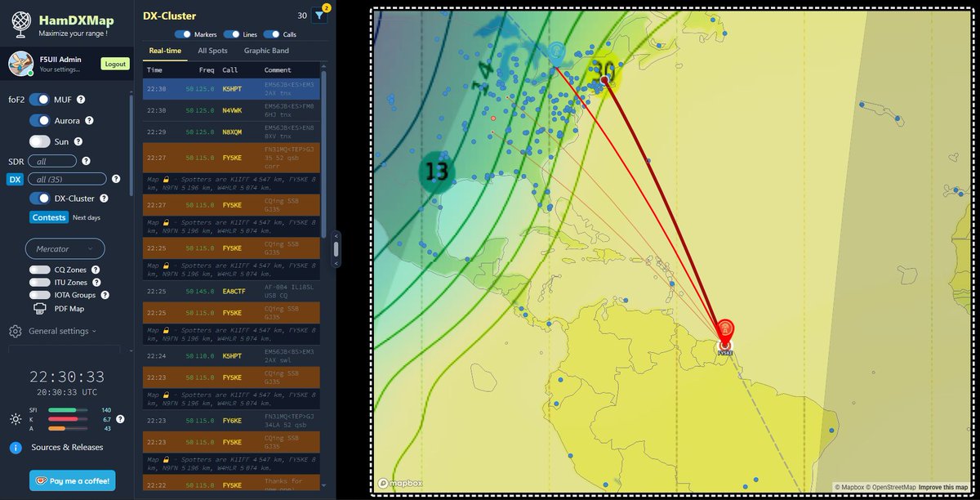Click the printer icon for PDF Map

pyautogui.click(x=38, y=308)
